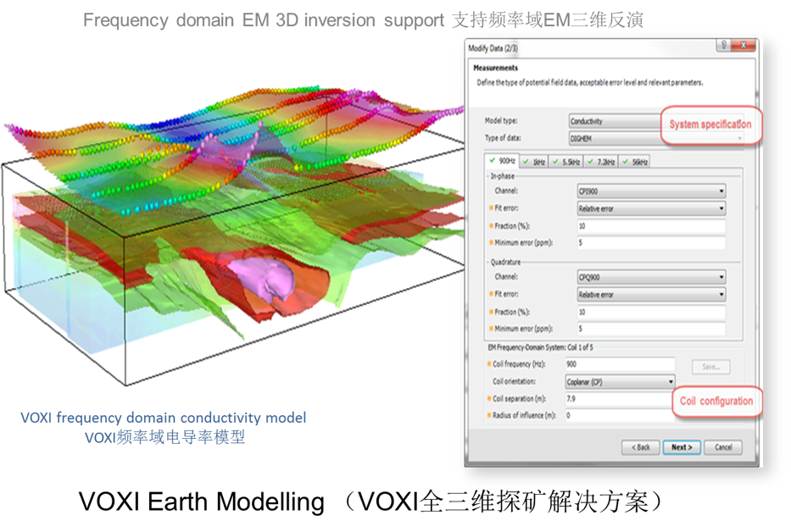Switch to the 5.5kHz tab

pyautogui.click(x=566, y=162)
